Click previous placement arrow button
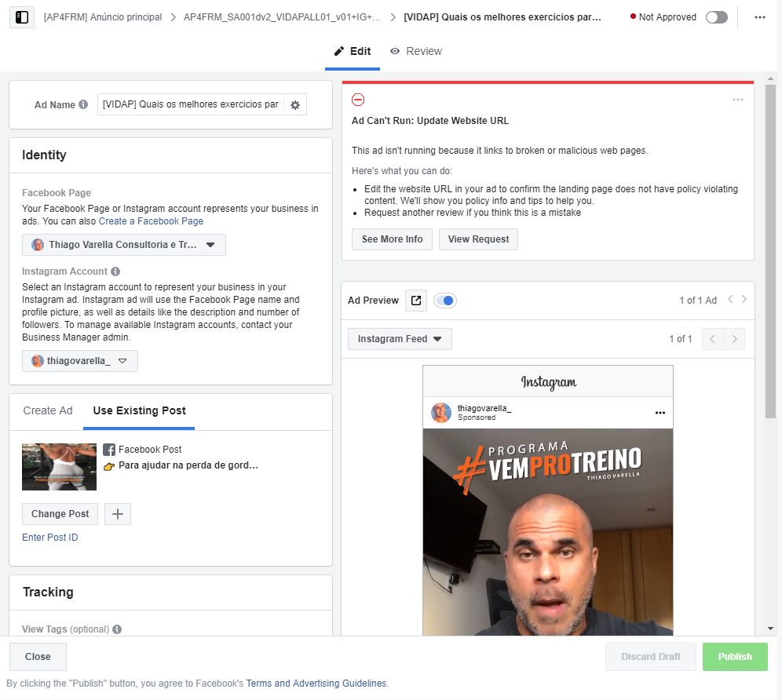Screen dimensions: 782x700 pyautogui.click(x=712, y=339)
